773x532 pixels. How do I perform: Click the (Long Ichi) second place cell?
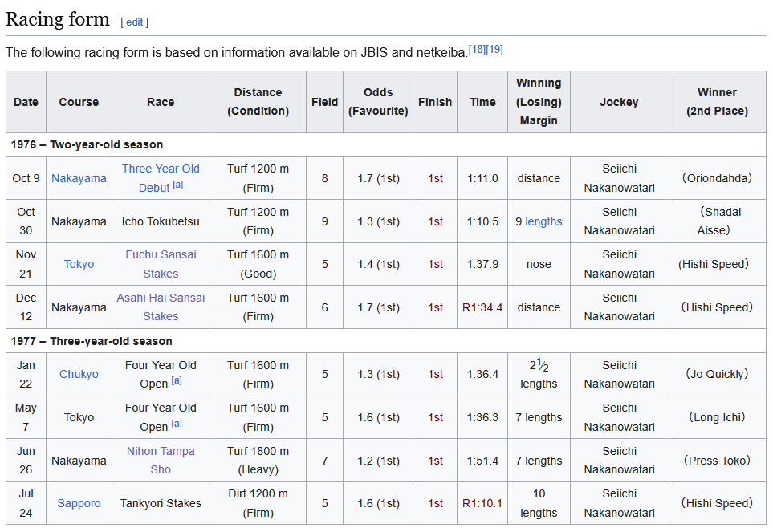(x=718, y=417)
